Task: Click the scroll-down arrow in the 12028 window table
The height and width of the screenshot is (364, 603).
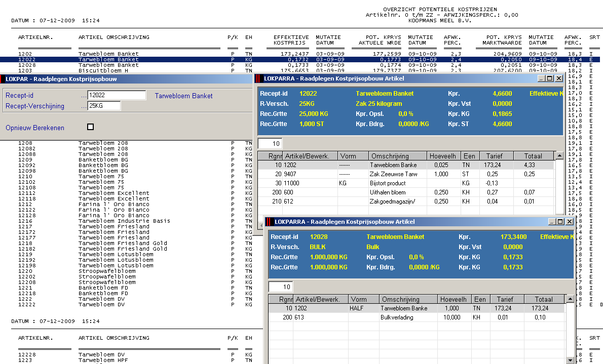Action: point(570,360)
